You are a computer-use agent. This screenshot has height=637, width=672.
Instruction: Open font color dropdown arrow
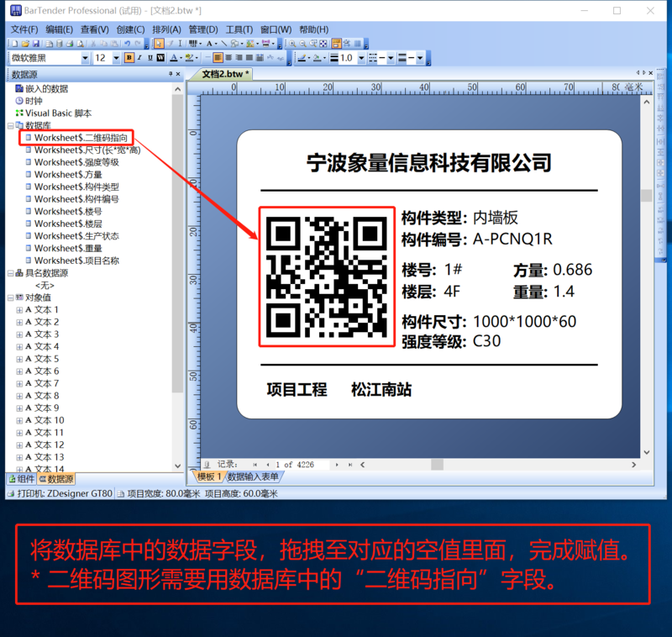click(x=181, y=58)
